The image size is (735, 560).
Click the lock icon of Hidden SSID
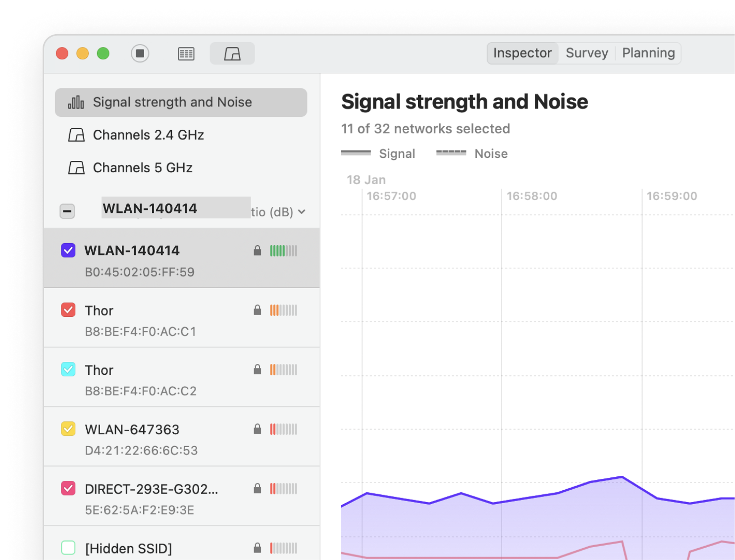[257, 548]
